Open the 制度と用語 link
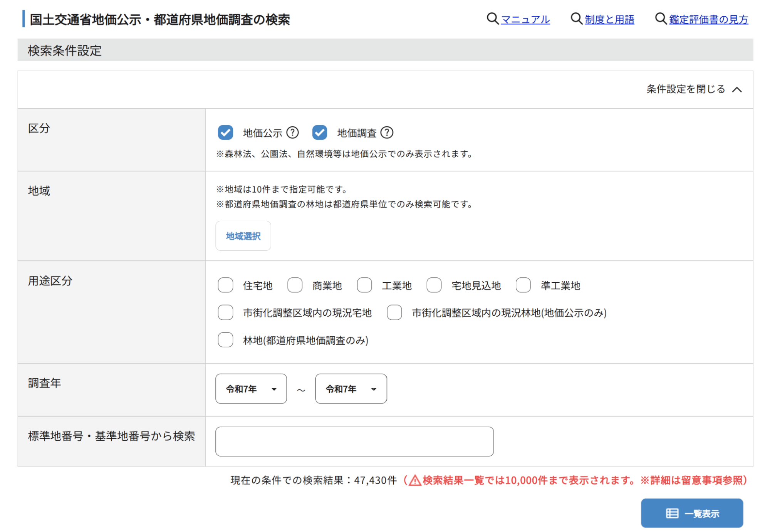 pyautogui.click(x=609, y=19)
